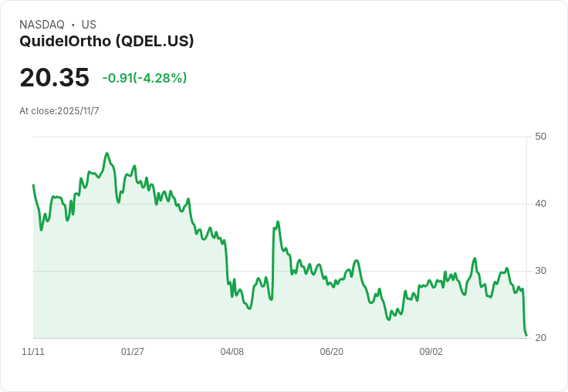This screenshot has height=392, width=568.
Task: Click the sharp spike peak after 04/08
Action: tap(278, 222)
